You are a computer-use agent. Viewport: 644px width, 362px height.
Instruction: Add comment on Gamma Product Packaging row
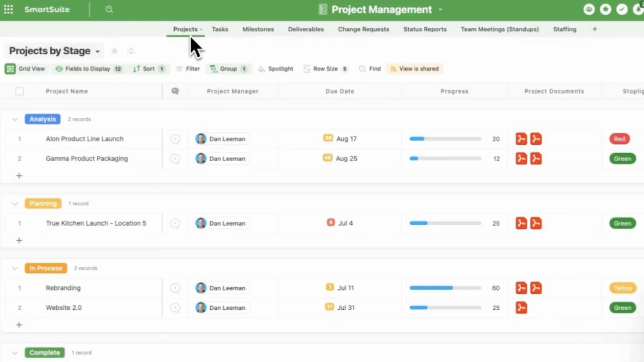[x=175, y=158]
